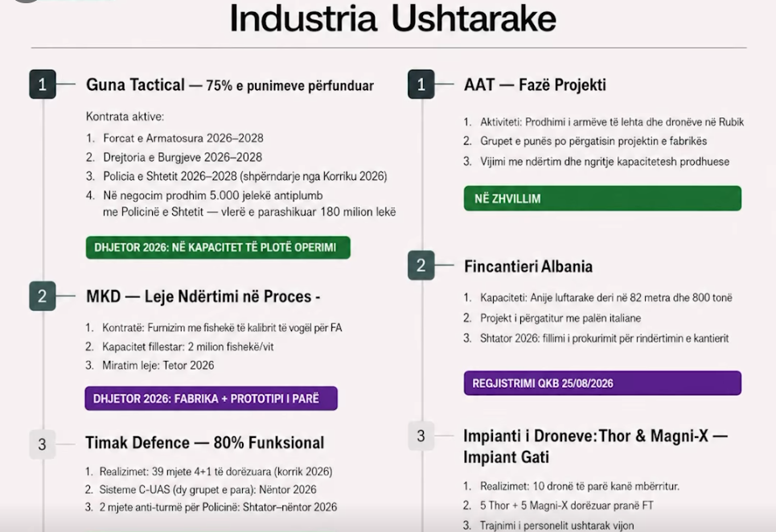The height and width of the screenshot is (532, 776).
Task: Click the number 3 badge beside Timak Defence
Action: pos(43,444)
